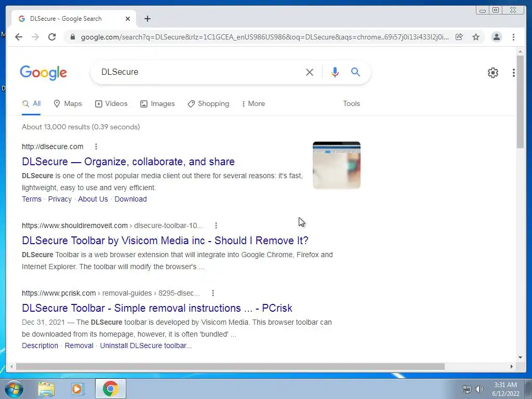532x399 pixels.
Task: Launch Windows Media Player from the taskbar
Action: click(x=78, y=389)
